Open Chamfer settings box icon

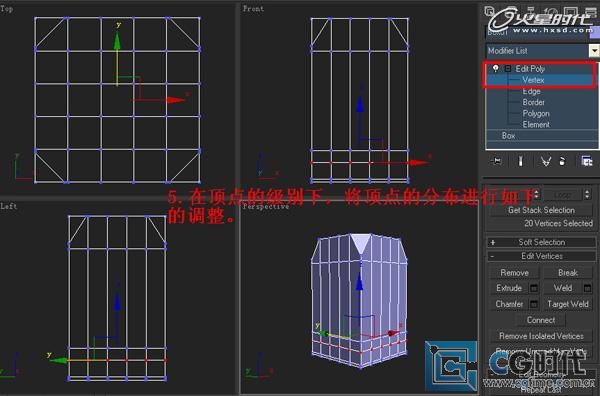[x=534, y=304]
